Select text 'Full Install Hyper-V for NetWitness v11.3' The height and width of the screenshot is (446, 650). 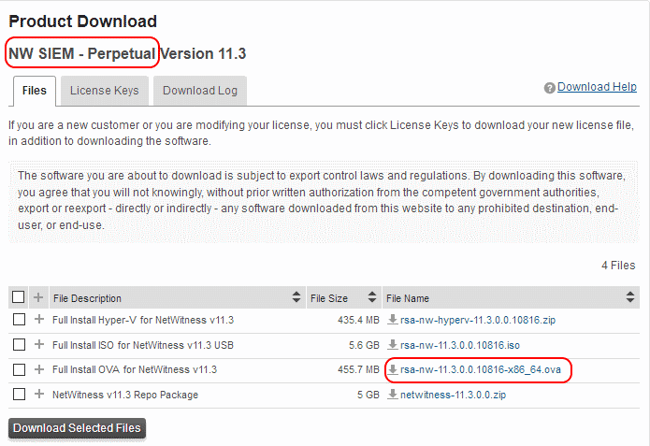(143, 320)
